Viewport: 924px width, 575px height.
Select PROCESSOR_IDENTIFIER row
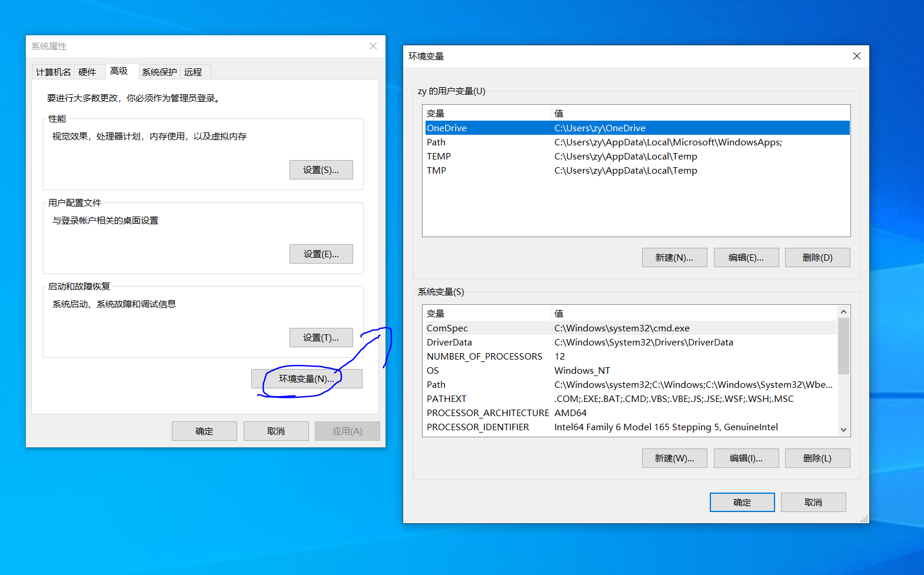pyautogui.click(x=631, y=427)
